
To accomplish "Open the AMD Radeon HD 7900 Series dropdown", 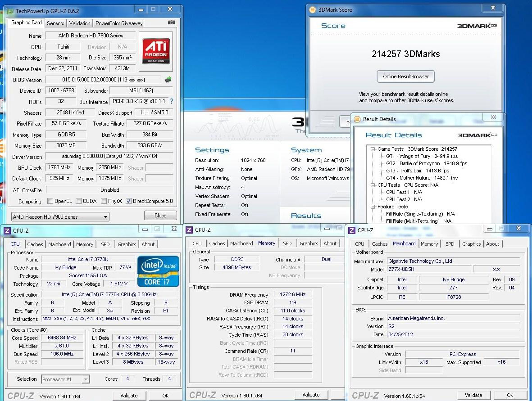I will tap(60, 217).
